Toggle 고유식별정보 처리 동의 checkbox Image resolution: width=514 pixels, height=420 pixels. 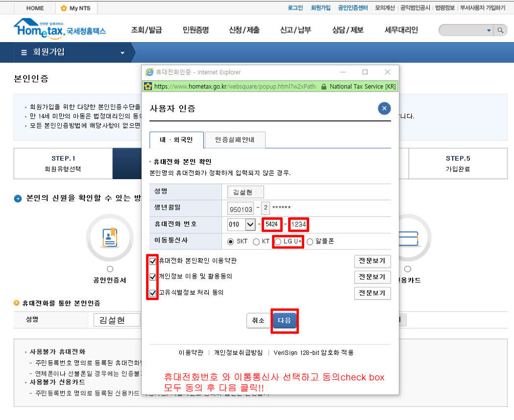pyautogui.click(x=153, y=293)
